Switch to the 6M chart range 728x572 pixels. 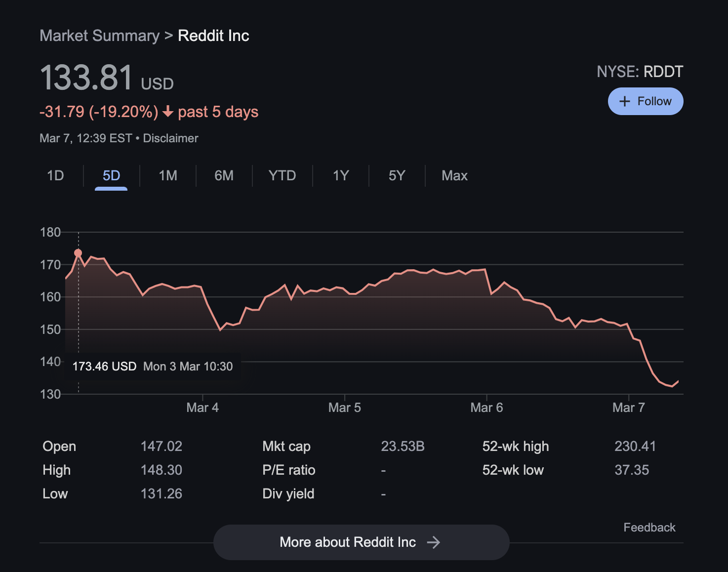(x=224, y=176)
